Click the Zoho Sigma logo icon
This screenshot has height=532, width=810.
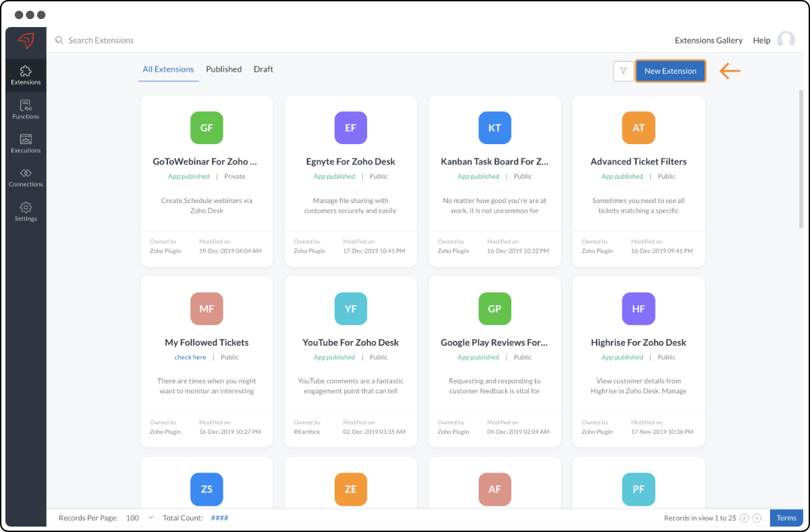(26, 41)
